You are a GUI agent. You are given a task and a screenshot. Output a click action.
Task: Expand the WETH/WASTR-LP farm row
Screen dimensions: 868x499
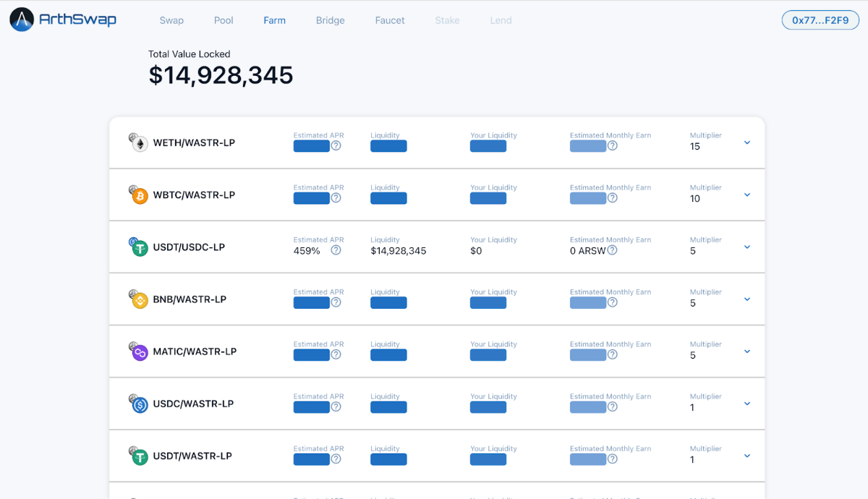[747, 142]
